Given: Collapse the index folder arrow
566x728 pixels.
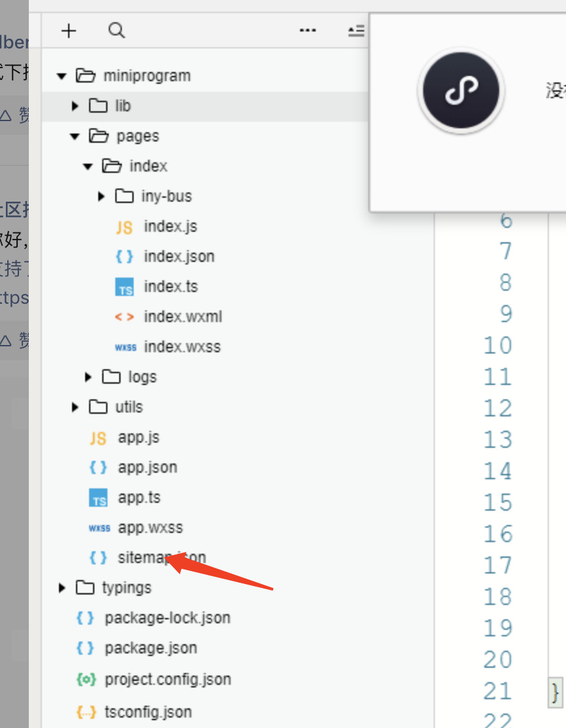Looking at the screenshot, I should click(x=88, y=167).
